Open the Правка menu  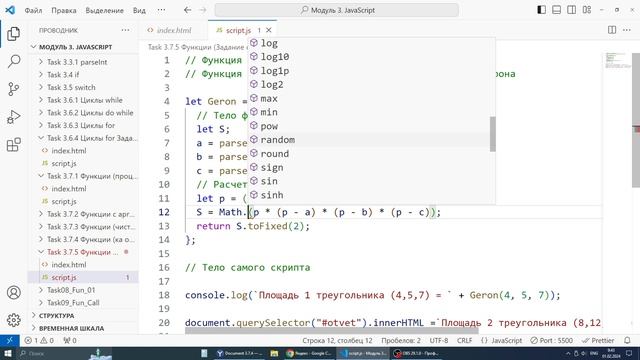point(64,10)
